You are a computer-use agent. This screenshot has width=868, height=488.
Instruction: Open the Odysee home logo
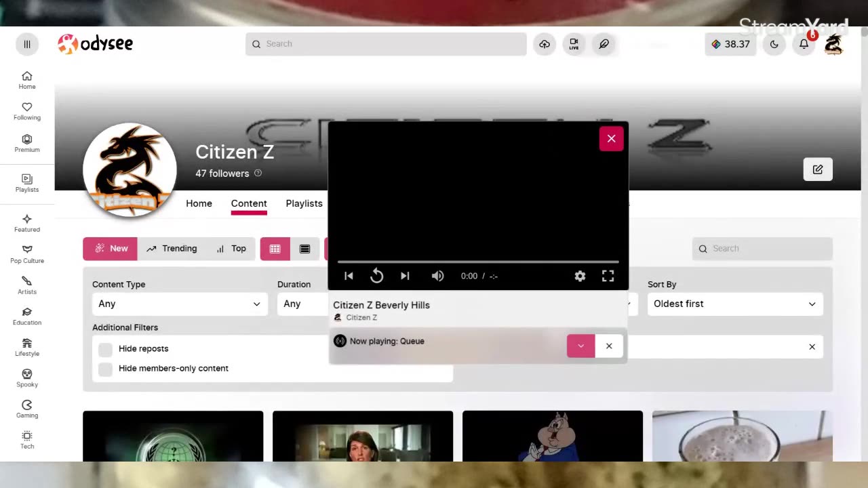tap(95, 44)
